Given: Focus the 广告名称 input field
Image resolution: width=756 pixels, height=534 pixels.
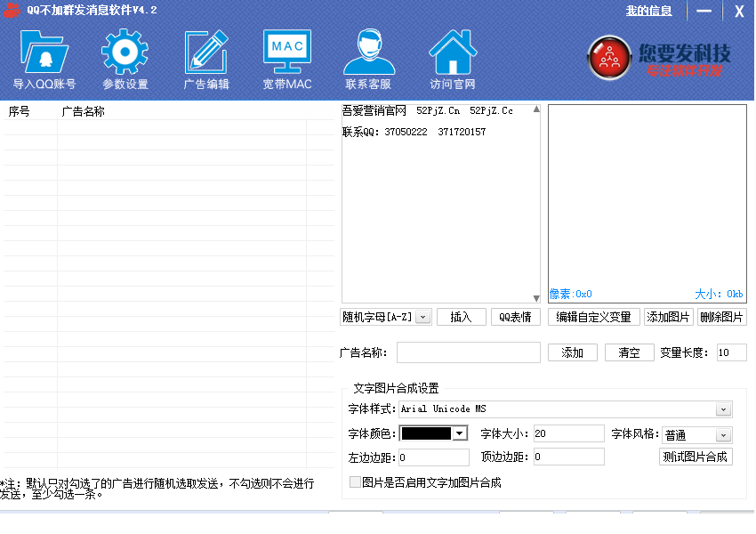Looking at the screenshot, I should [468, 352].
